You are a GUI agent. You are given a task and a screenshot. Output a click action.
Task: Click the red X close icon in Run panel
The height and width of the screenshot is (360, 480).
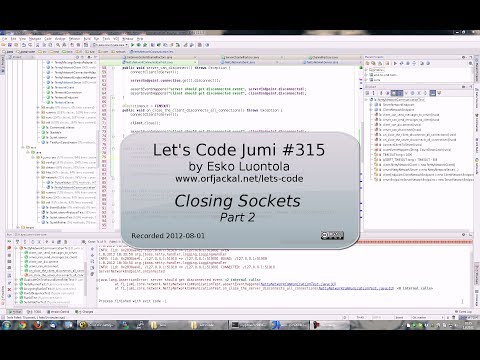point(9,289)
